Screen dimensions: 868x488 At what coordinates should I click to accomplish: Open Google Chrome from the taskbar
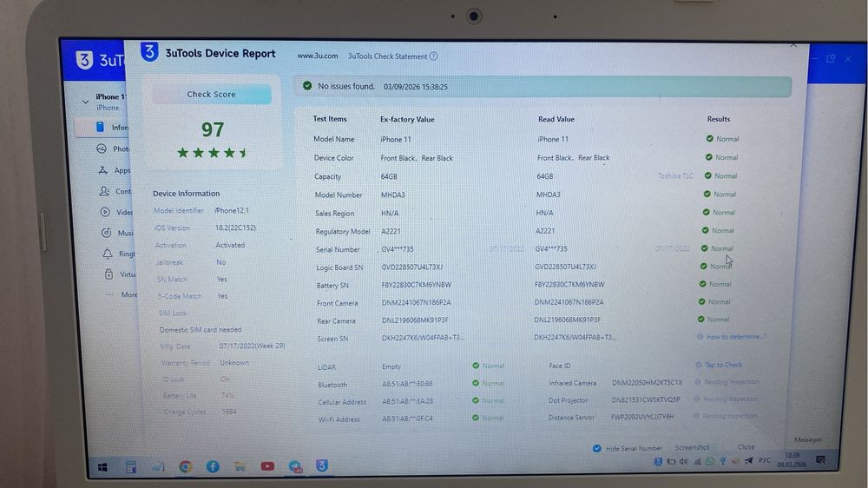(186, 467)
